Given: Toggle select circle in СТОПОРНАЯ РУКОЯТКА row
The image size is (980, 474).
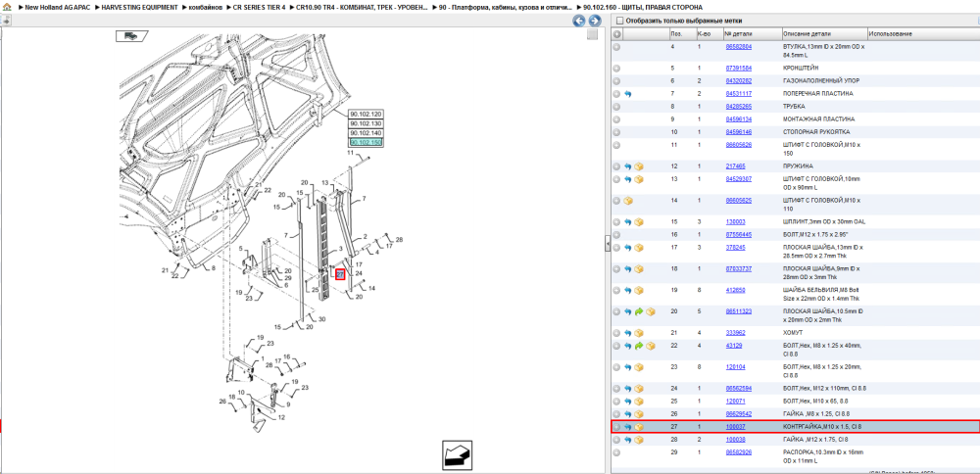Looking at the screenshot, I should click(616, 132).
